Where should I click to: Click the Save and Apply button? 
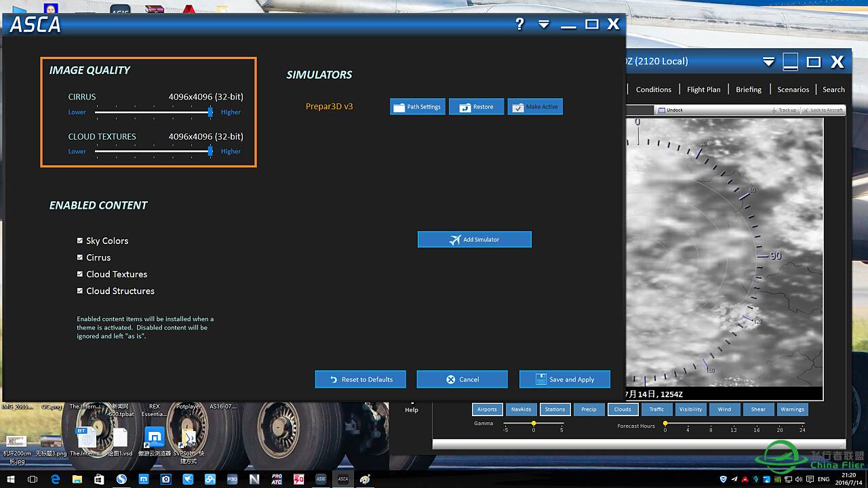pos(564,380)
